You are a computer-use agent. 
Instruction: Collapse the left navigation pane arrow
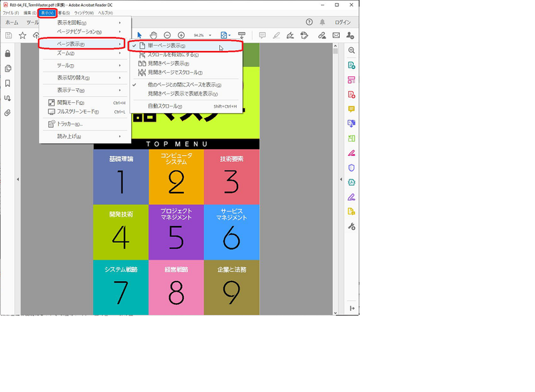coord(18,179)
